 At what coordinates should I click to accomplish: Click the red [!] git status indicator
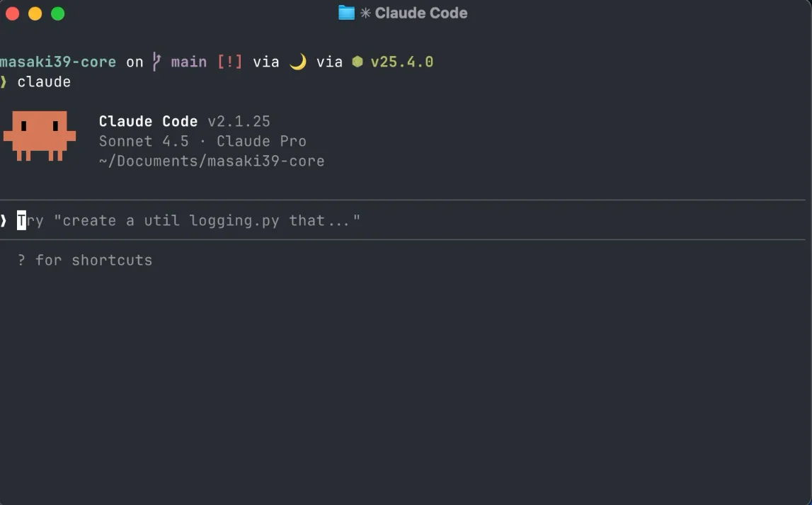coord(229,62)
